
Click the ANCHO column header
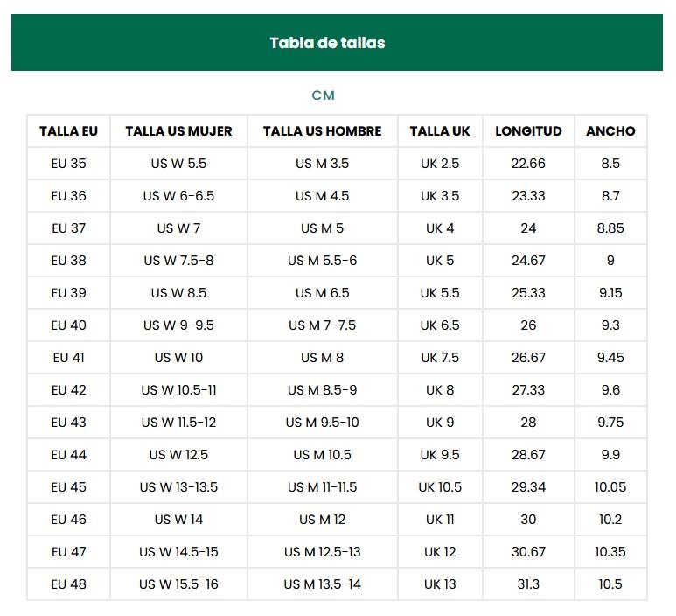[x=610, y=131]
